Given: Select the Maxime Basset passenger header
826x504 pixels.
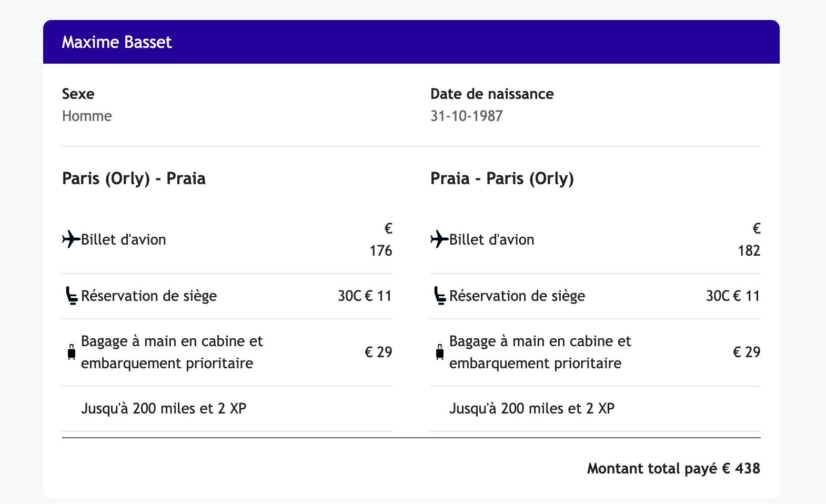Looking at the screenshot, I should pyautogui.click(x=117, y=42).
